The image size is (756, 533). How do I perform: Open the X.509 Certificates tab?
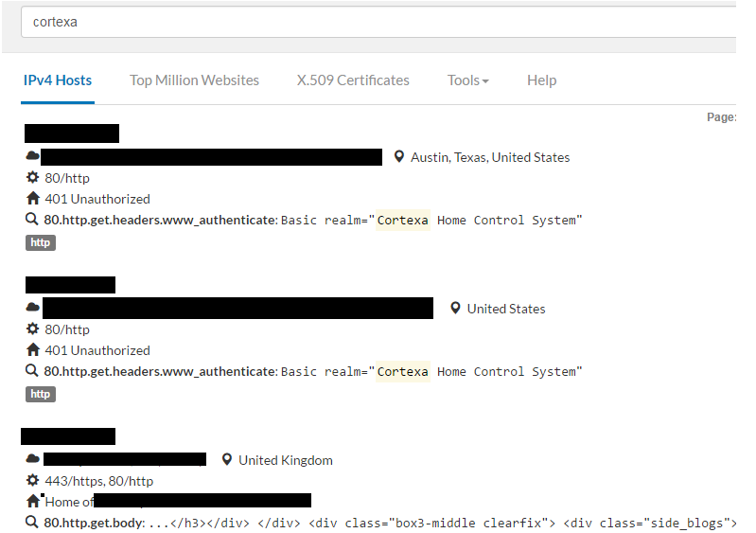[x=353, y=80]
